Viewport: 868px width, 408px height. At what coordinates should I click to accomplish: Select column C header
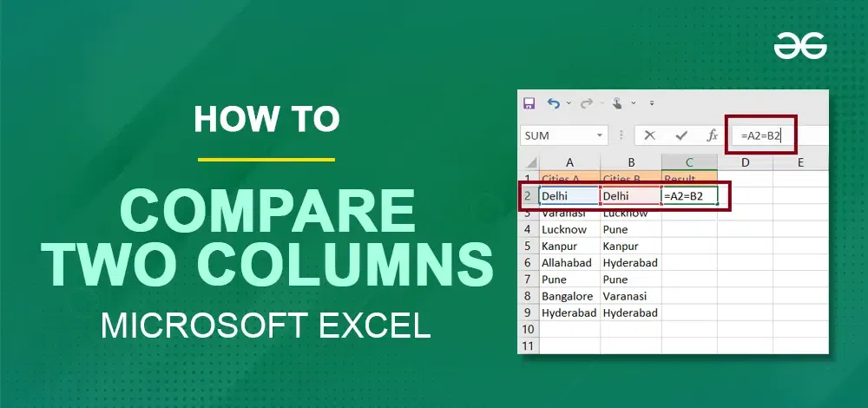click(x=689, y=162)
